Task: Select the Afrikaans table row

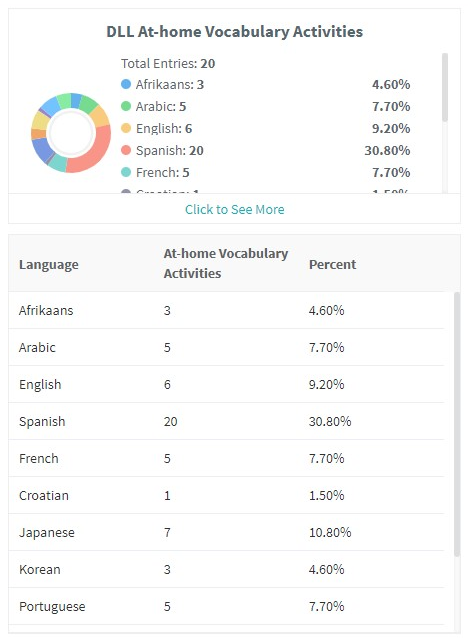Action: tap(226, 310)
